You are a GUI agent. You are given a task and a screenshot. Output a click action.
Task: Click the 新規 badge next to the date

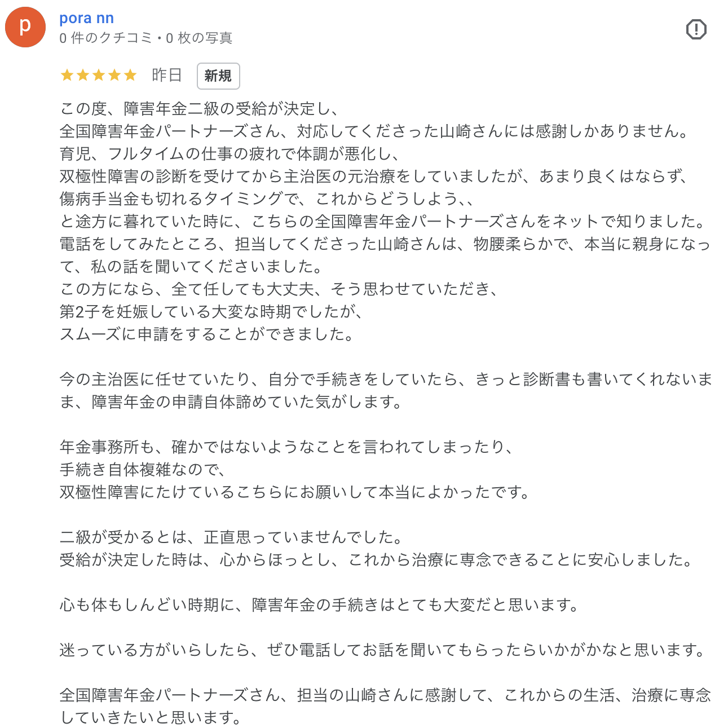[x=218, y=76]
